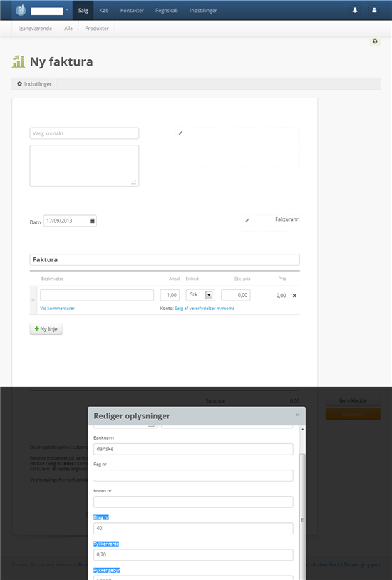Click the Vælg kontakt input field
The width and height of the screenshot is (392, 580).
[84, 133]
